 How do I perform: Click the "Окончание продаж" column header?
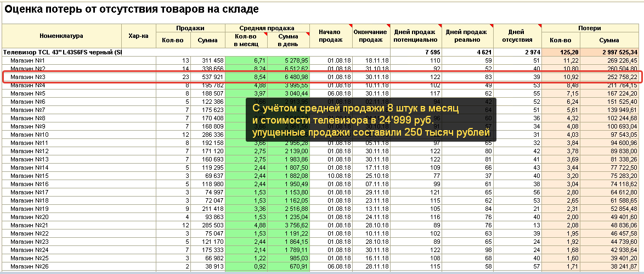370,36
